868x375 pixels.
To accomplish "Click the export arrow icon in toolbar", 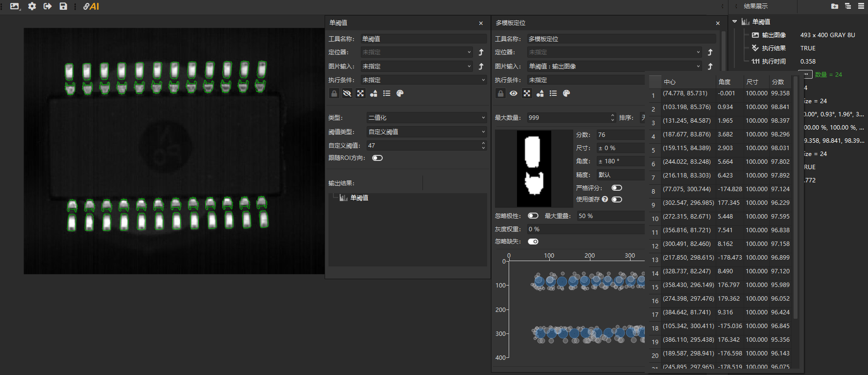I will tap(47, 6).
